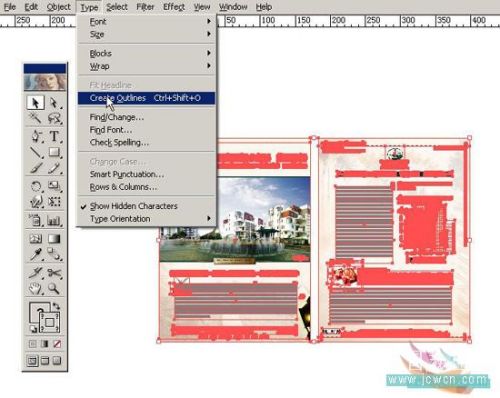Select the Paintbrush tool
Screen dimensions: 500x398
click(35, 168)
